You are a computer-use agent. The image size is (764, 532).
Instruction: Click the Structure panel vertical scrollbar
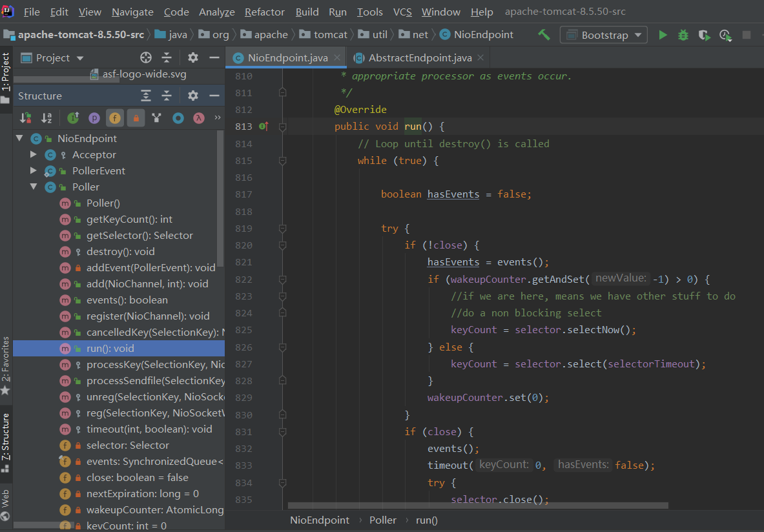tap(220, 199)
